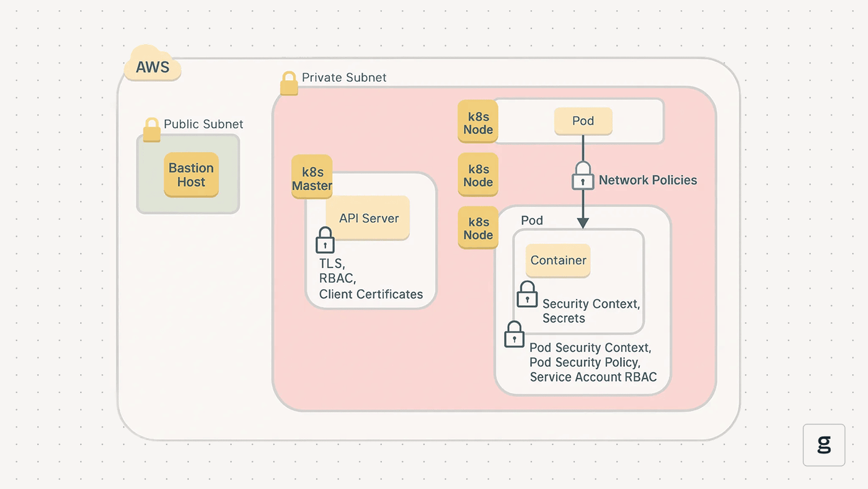This screenshot has height=489, width=868.
Task: Click the 'Client Certificates' text
Action: (371, 294)
